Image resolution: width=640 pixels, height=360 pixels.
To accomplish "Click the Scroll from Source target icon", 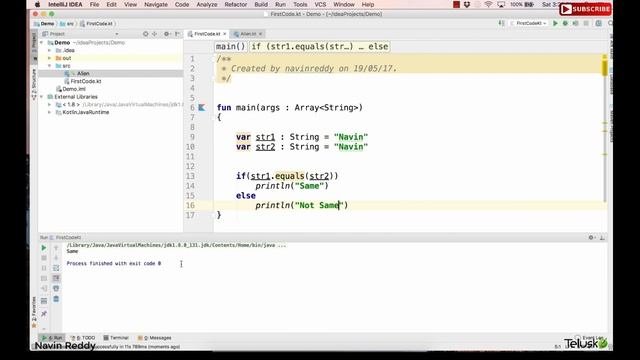I will (x=145, y=34).
